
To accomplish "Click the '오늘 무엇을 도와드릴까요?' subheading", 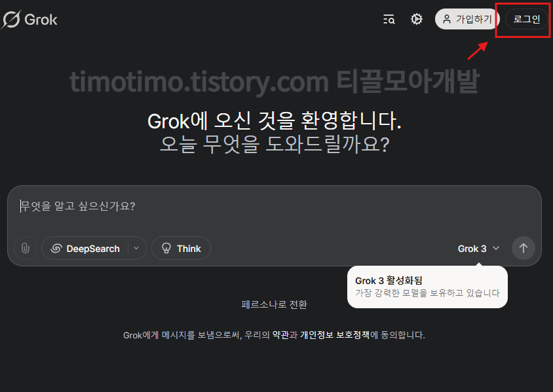I will [275, 144].
